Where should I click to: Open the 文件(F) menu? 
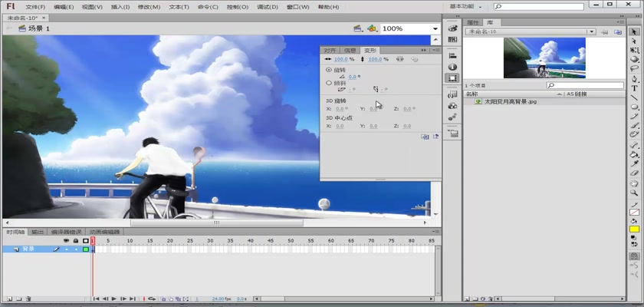pyautogui.click(x=35, y=7)
